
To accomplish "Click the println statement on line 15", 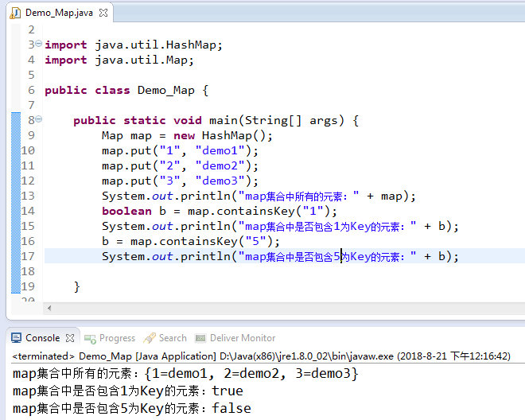I will [280, 227].
